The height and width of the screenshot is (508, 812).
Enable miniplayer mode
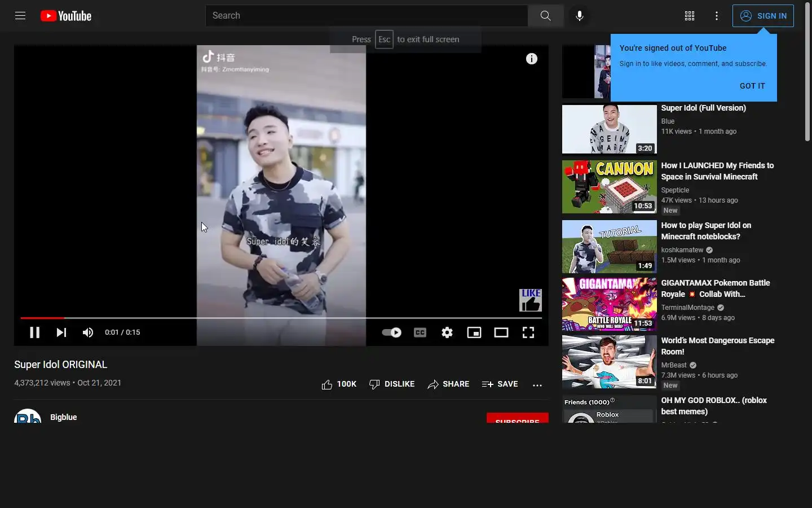click(474, 332)
